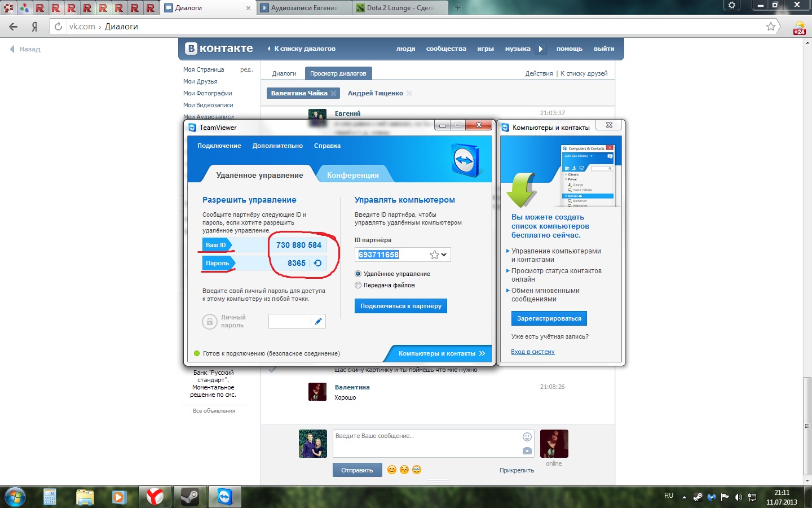Click the Yandex Я button in toolbar
The height and width of the screenshot is (508, 812).
pyautogui.click(x=34, y=27)
